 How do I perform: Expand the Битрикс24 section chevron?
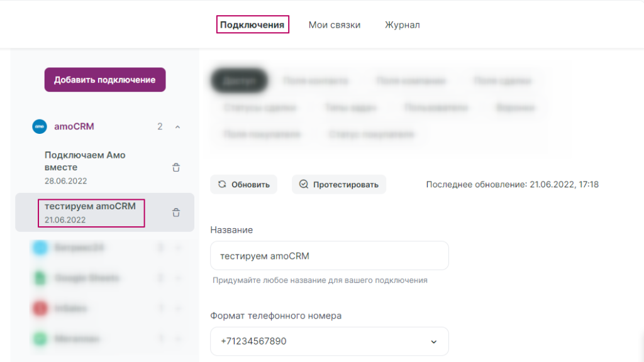point(177,248)
